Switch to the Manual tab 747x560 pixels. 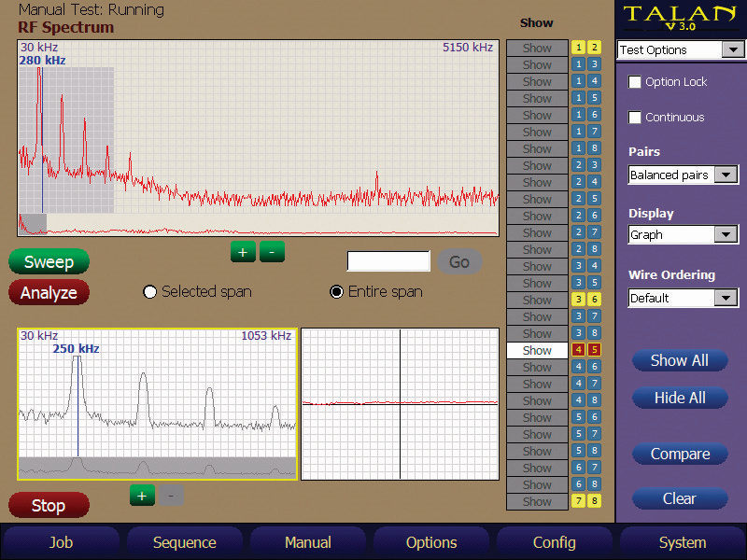point(308,542)
